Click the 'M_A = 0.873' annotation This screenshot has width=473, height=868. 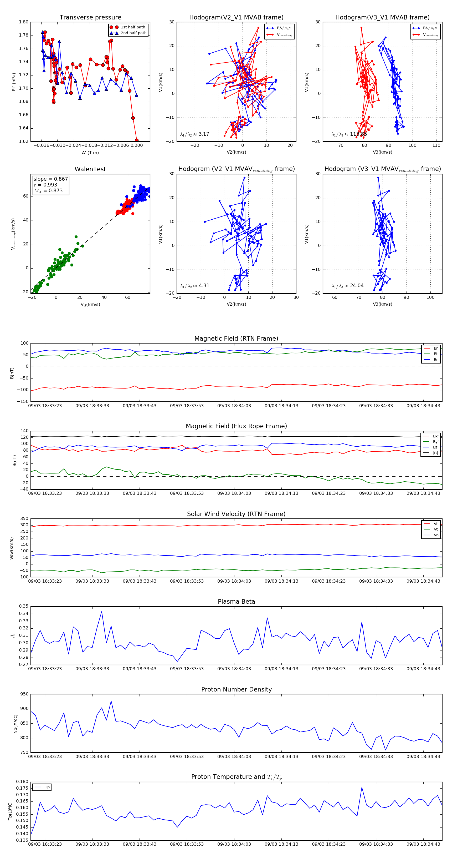pyautogui.click(x=48, y=191)
